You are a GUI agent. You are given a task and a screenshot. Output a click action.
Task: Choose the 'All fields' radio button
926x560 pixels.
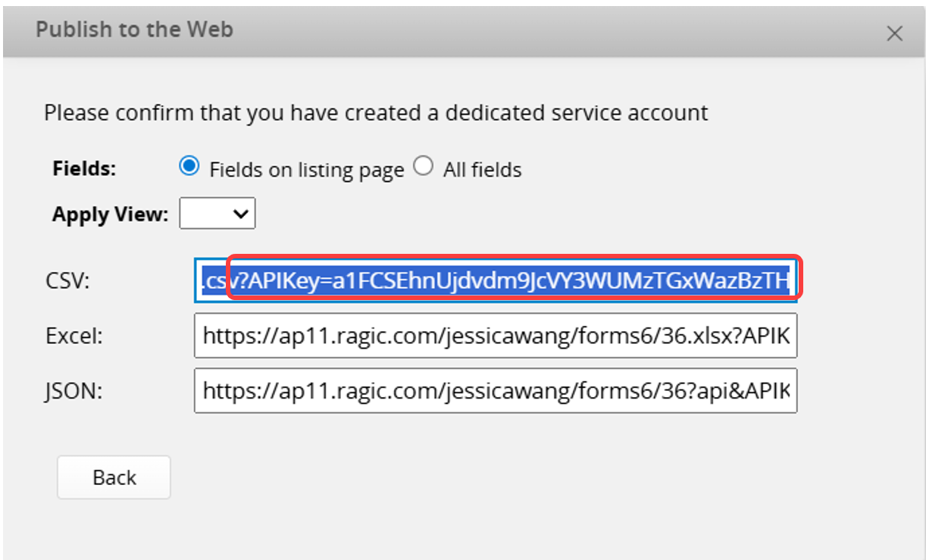click(x=423, y=167)
